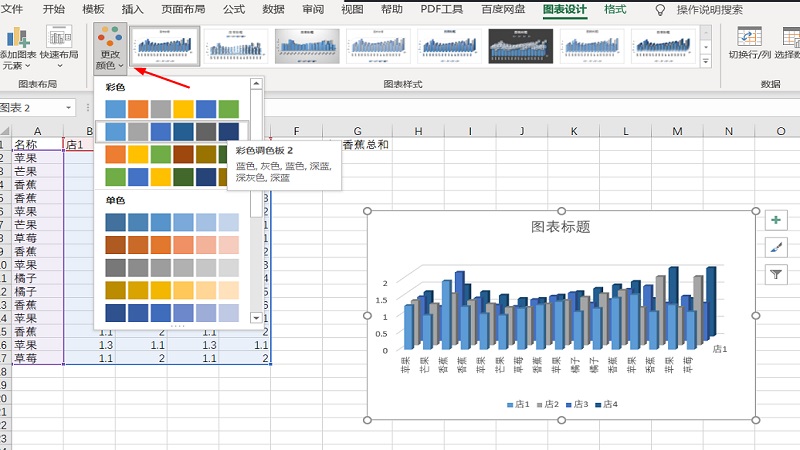Open the 文件 menu
This screenshot has height=450, width=800.
coord(12,9)
